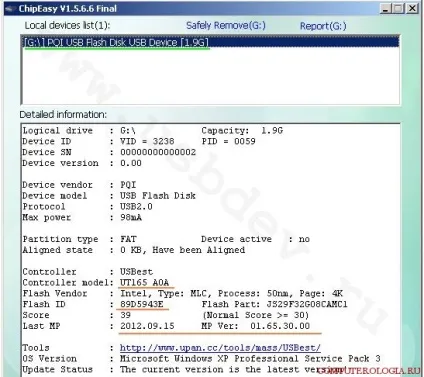Open Report(G:) link
Viewport: 424px width, 377px height.
pyautogui.click(x=323, y=26)
